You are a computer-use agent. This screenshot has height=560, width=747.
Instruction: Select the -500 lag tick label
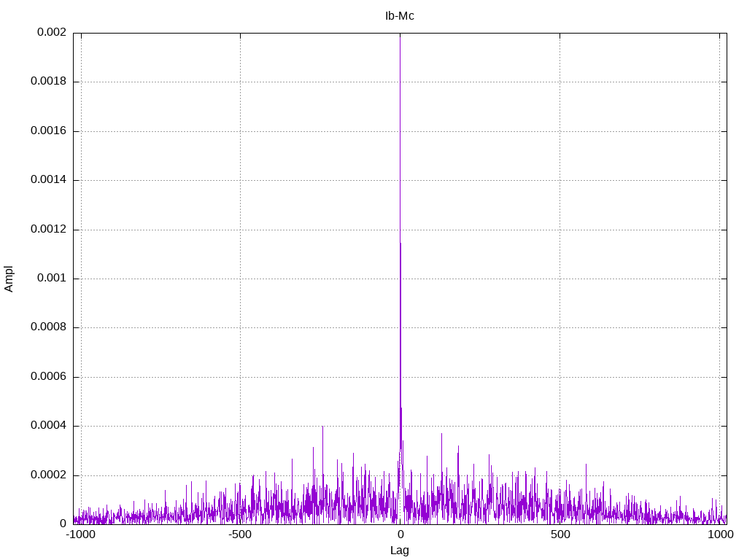(240, 534)
